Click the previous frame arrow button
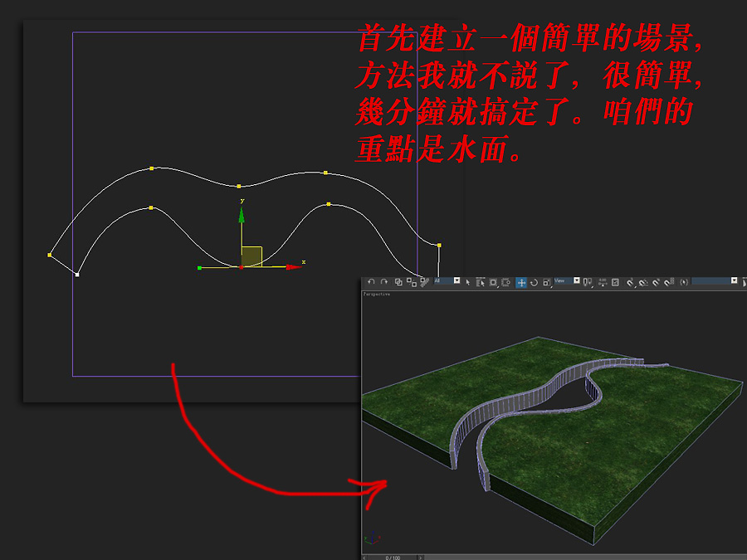 [363, 557]
